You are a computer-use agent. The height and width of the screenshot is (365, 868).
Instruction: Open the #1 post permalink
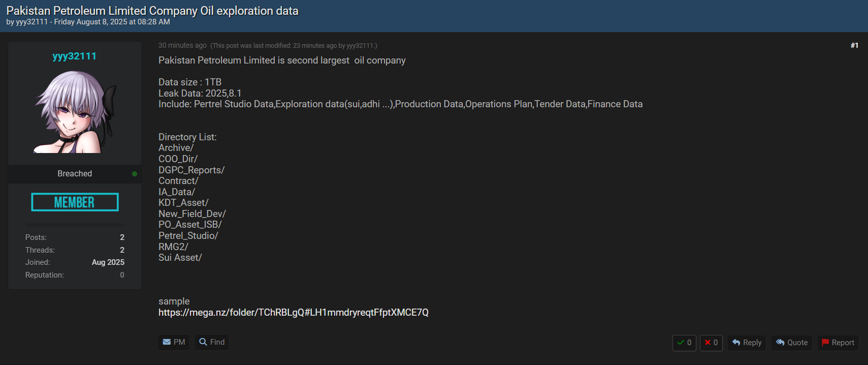854,46
